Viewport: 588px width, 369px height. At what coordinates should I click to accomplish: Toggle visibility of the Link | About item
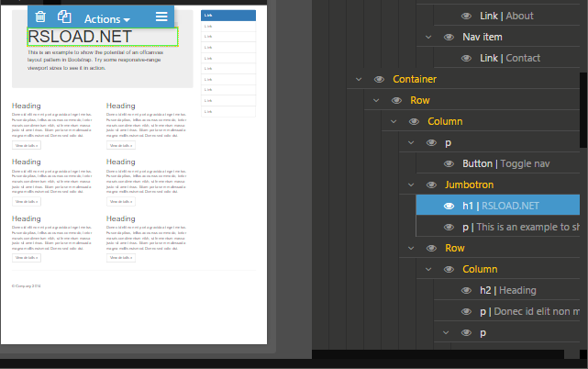[x=466, y=16]
